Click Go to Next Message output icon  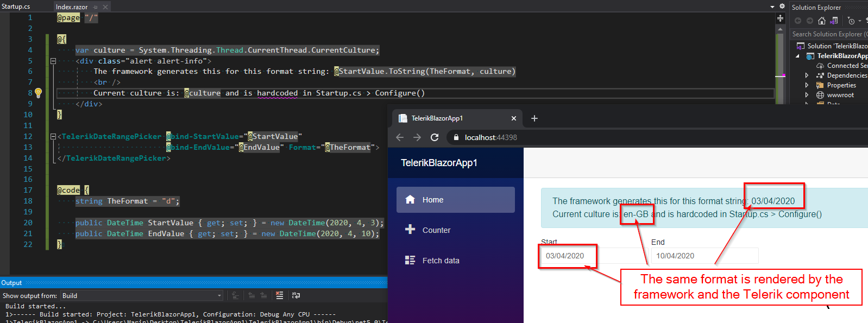[x=263, y=295]
